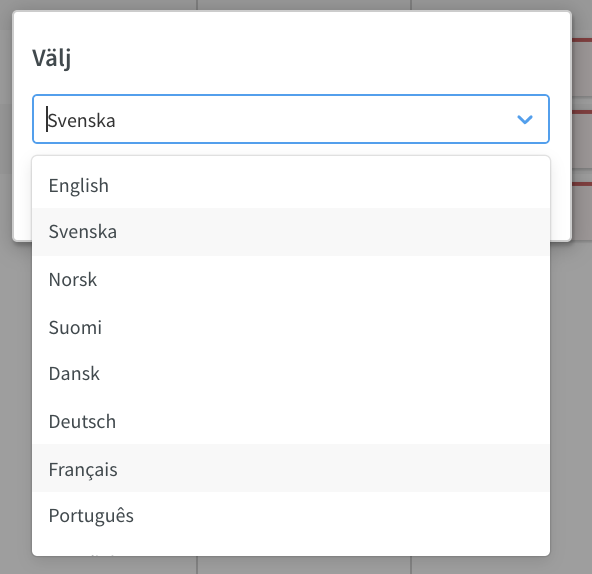Image resolution: width=592 pixels, height=574 pixels.
Task: Collapse the language list via chevron
Action: pyautogui.click(x=524, y=119)
